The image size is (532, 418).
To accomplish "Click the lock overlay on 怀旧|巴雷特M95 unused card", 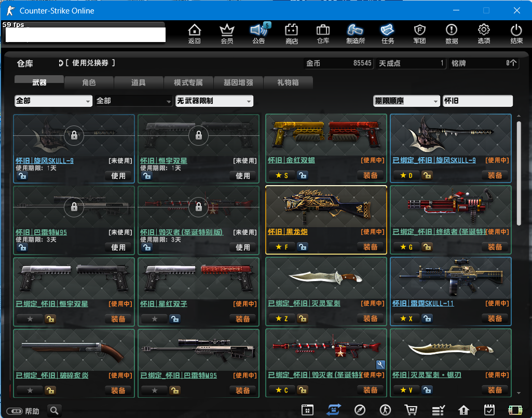I will pyautogui.click(x=74, y=207).
